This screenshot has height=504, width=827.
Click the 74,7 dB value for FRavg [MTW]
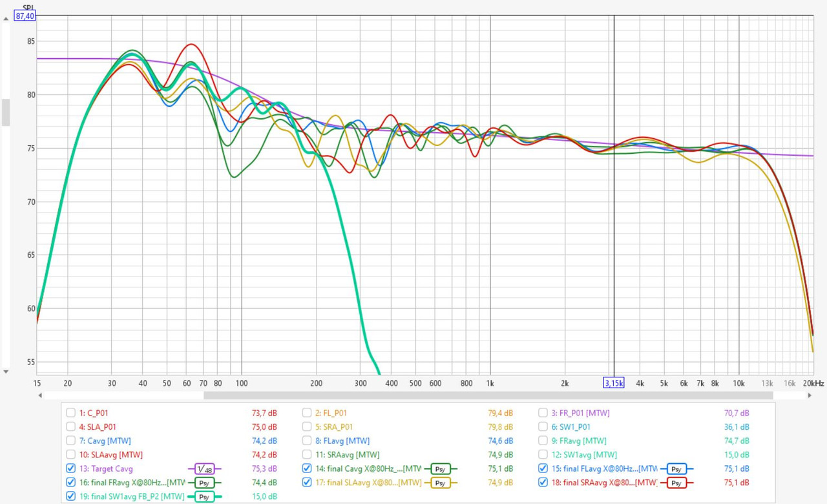[x=737, y=441]
